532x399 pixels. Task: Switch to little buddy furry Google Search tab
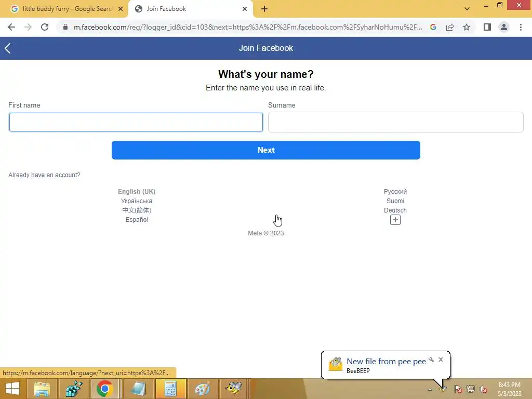pyautogui.click(x=67, y=9)
